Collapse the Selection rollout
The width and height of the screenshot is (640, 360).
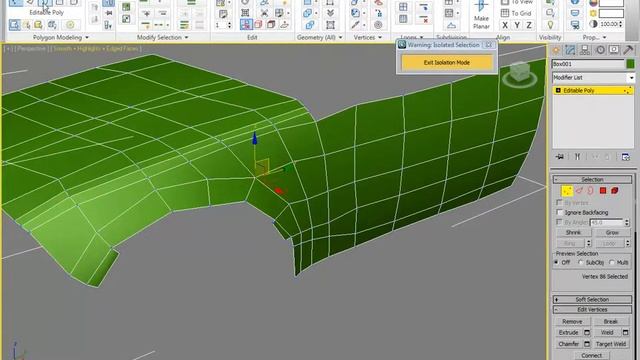pos(592,180)
